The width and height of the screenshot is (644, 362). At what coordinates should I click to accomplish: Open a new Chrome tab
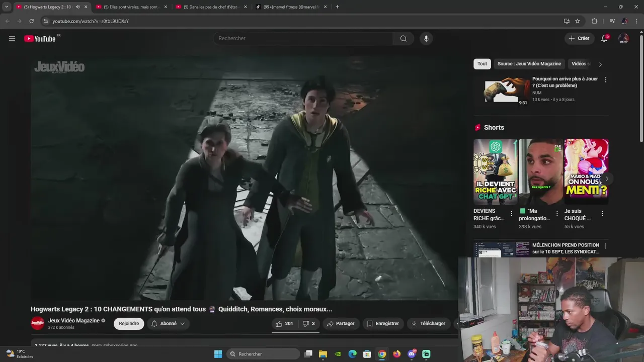(337, 7)
